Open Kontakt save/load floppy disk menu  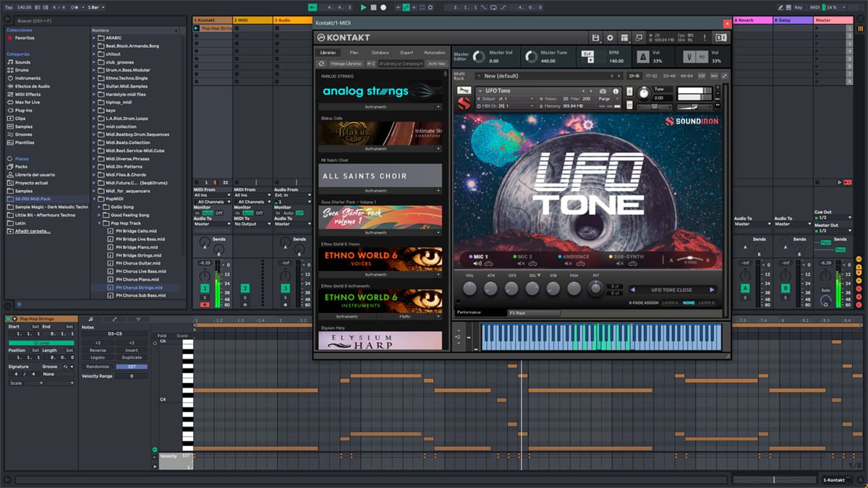click(595, 38)
